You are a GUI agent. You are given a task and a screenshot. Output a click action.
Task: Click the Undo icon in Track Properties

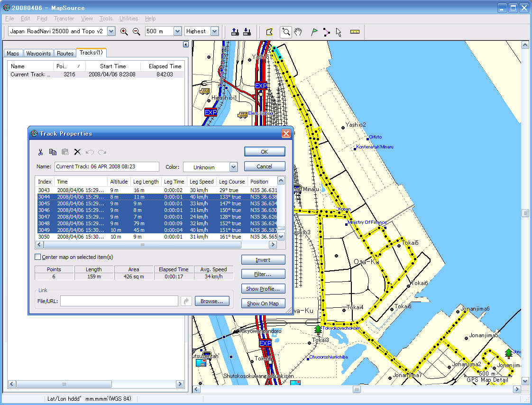tap(90, 152)
